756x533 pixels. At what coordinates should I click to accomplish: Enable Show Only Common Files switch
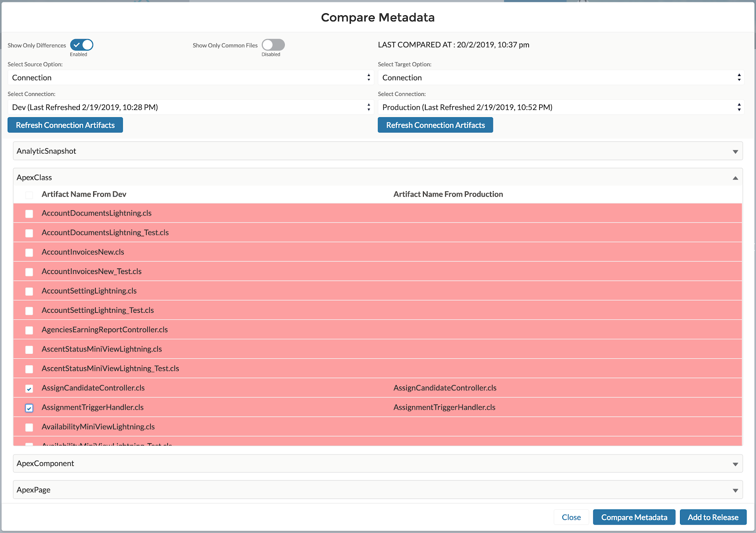(273, 45)
